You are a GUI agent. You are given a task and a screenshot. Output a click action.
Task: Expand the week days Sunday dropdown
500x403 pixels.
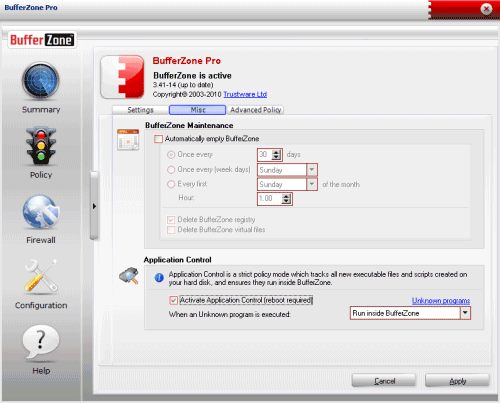tap(312, 170)
